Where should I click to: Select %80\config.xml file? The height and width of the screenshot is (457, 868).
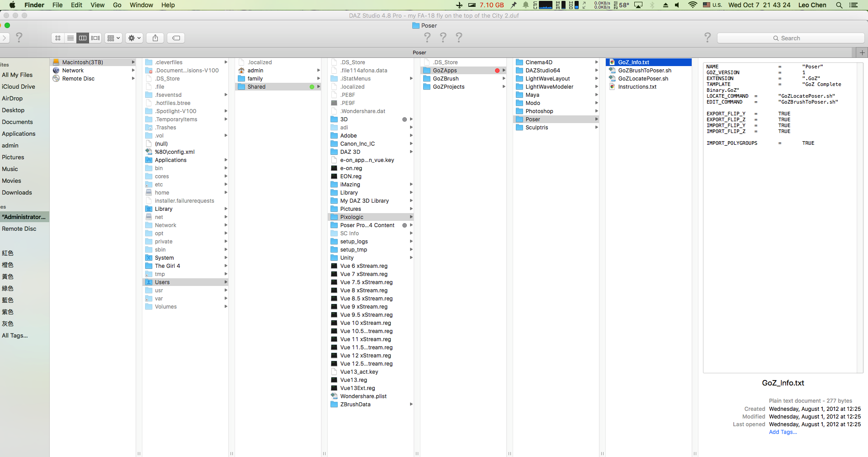pos(185,152)
